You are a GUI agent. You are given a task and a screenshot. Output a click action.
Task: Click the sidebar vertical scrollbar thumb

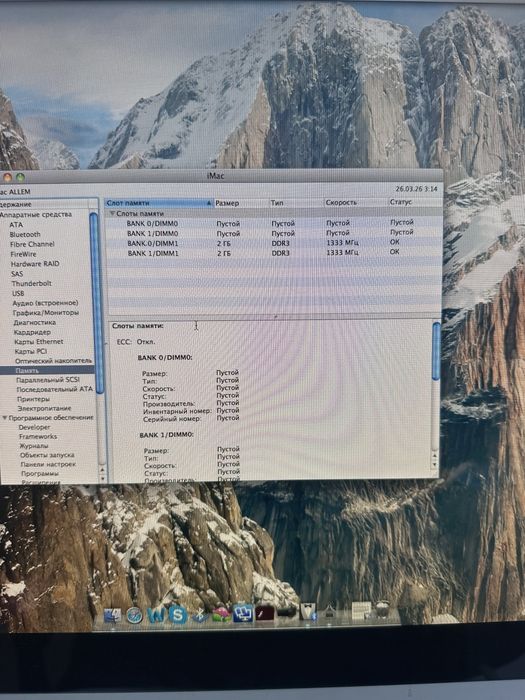click(95, 303)
